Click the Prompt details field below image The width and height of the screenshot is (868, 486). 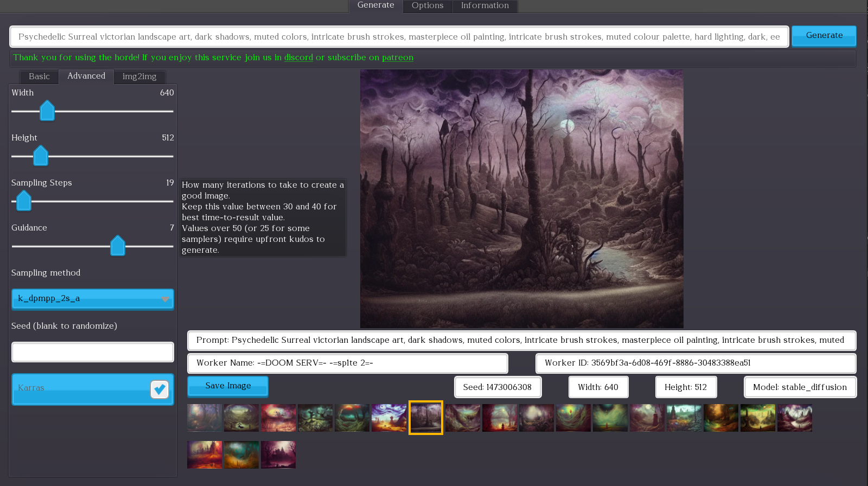[x=522, y=341]
